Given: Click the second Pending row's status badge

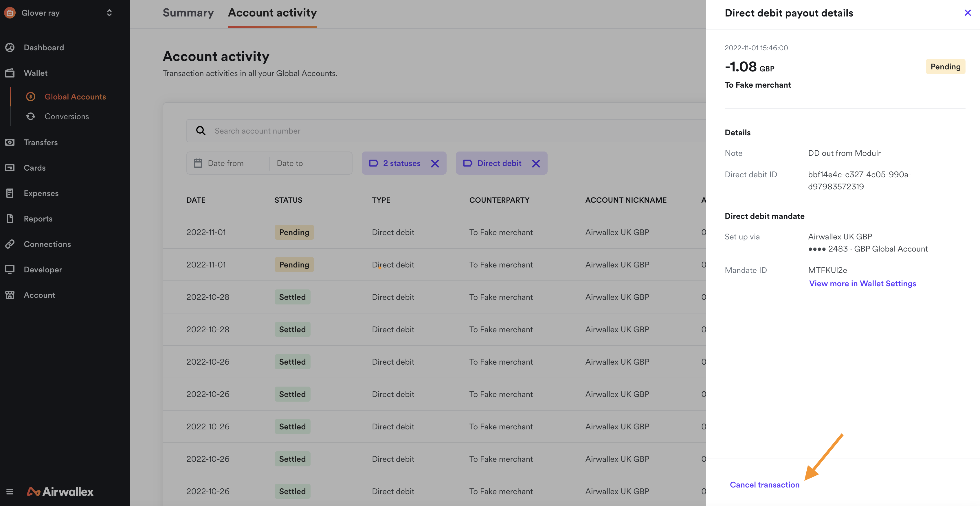Looking at the screenshot, I should (x=294, y=265).
